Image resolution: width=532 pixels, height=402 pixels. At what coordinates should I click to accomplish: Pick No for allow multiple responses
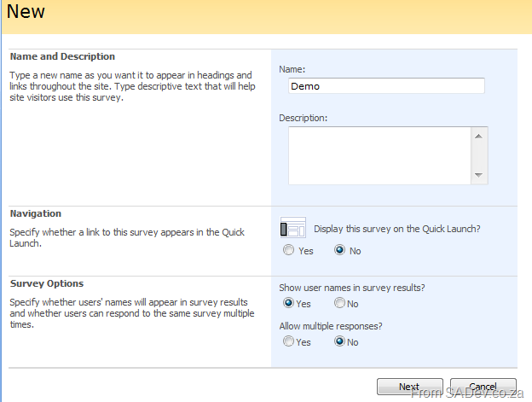pyautogui.click(x=340, y=341)
